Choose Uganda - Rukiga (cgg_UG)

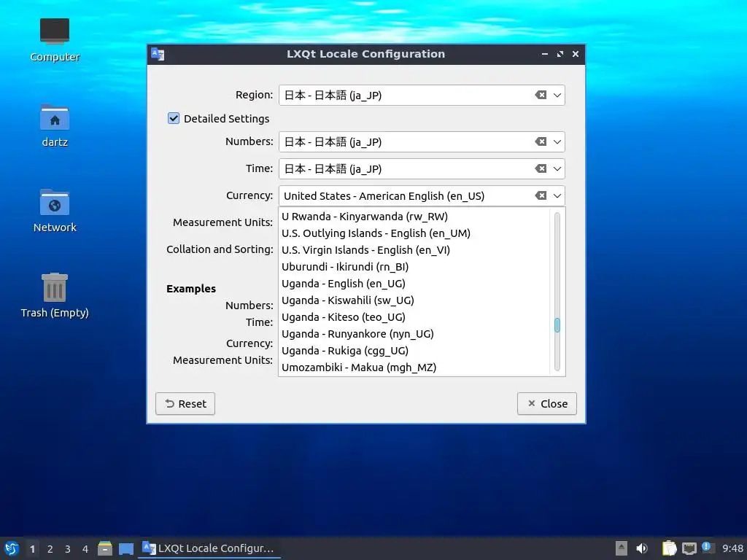(x=414, y=351)
